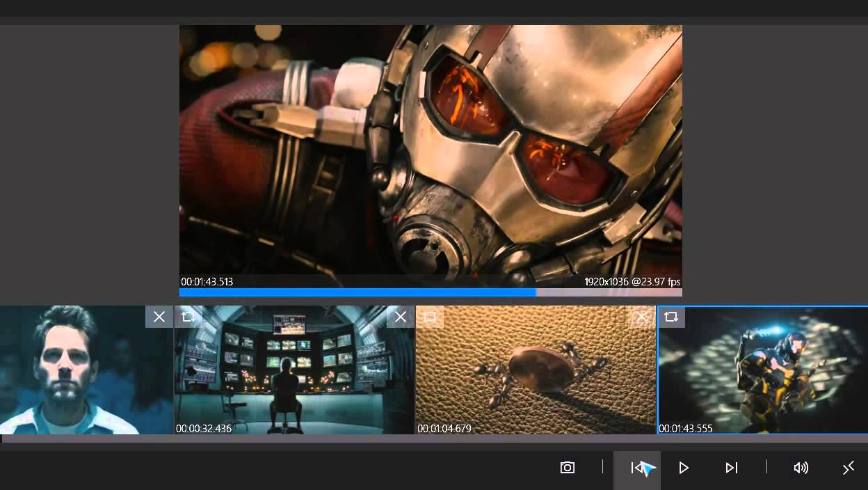Toggle loop on the 00:01:04.679 thumbnail
Image resolution: width=868 pixels, height=490 pixels.
tap(430, 317)
